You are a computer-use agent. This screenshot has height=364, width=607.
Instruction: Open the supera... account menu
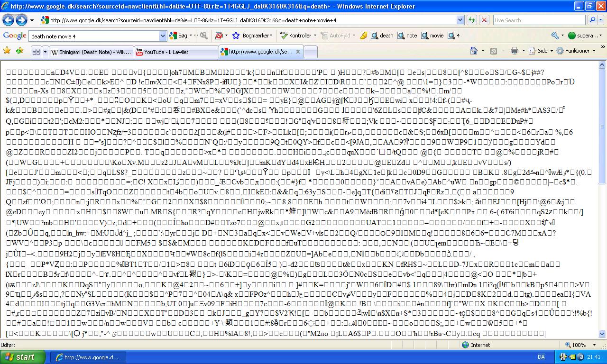(x=585, y=36)
